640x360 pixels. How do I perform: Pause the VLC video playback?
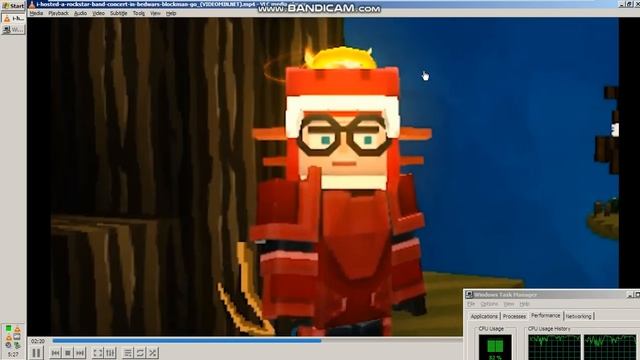(x=36, y=353)
